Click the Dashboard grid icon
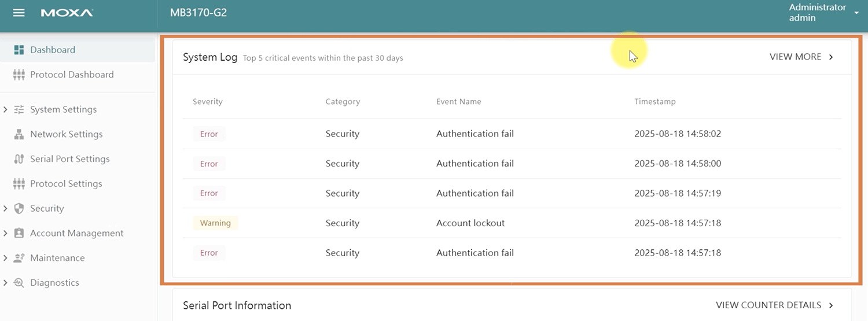The image size is (868, 321). tap(19, 50)
